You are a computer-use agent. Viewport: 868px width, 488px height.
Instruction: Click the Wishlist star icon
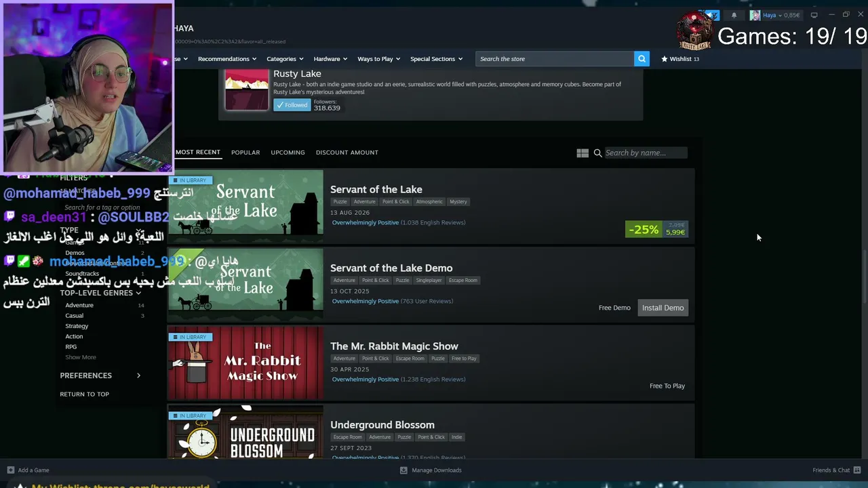[x=665, y=59]
